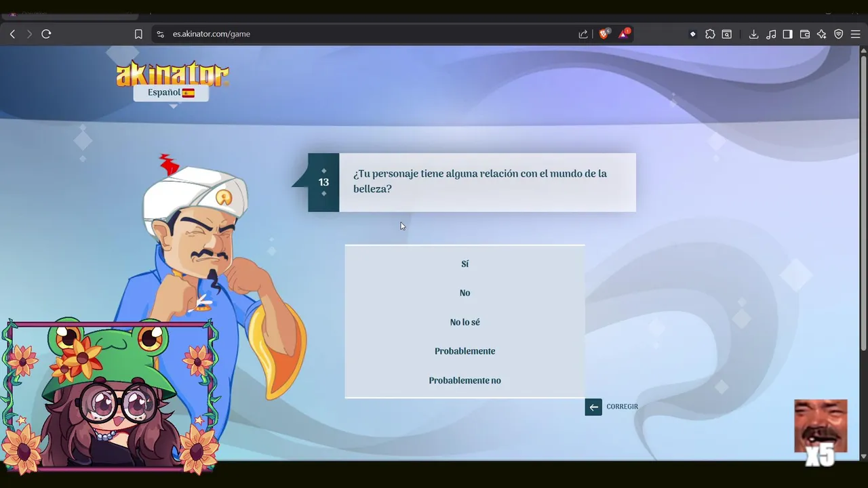Click the Akinator genie character
Screen dimensions: 868x488
click(210, 271)
